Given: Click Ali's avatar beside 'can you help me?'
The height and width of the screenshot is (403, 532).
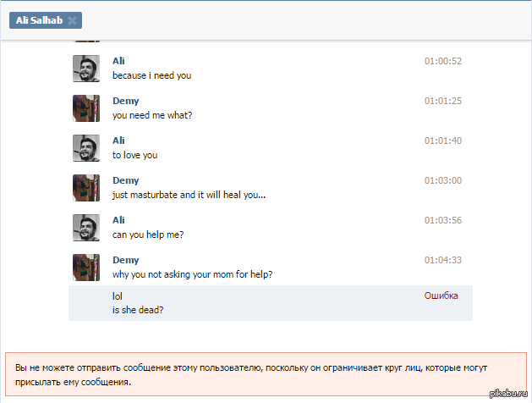Looking at the screenshot, I should pyautogui.click(x=86, y=228).
